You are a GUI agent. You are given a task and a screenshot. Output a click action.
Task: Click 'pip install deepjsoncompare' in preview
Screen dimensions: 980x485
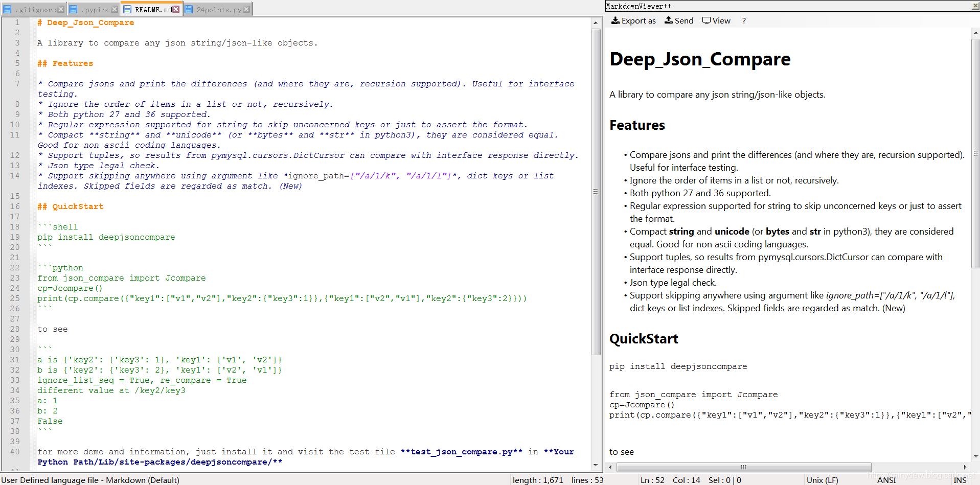tap(678, 366)
